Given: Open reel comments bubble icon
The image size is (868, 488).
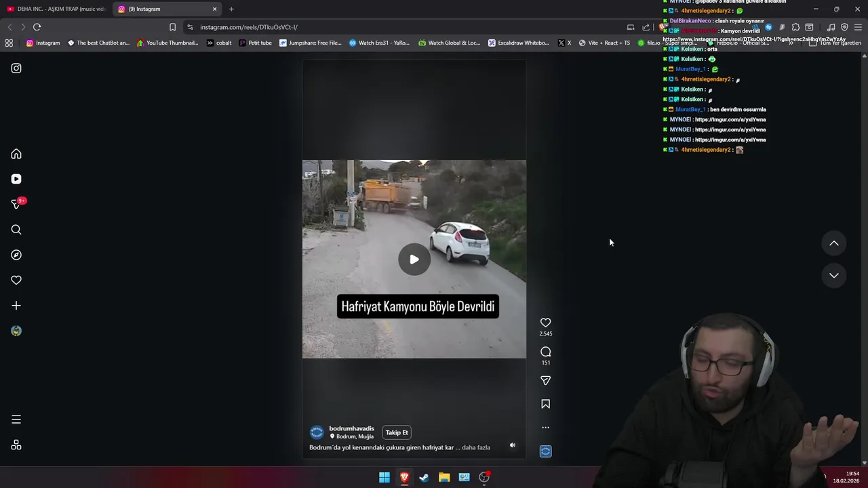Looking at the screenshot, I should pyautogui.click(x=545, y=352).
